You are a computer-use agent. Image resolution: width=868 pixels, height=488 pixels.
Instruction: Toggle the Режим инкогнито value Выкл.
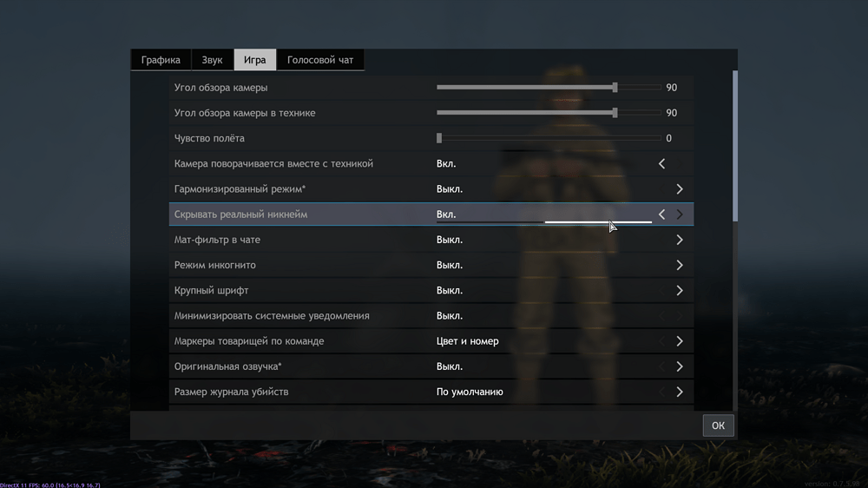click(x=449, y=266)
